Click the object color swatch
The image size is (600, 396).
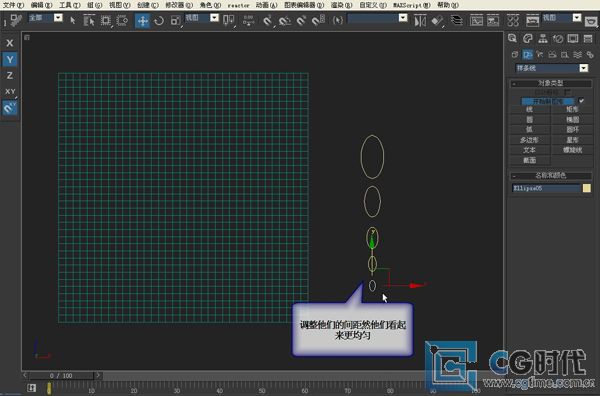pyautogui.click(x=587, y=188)
